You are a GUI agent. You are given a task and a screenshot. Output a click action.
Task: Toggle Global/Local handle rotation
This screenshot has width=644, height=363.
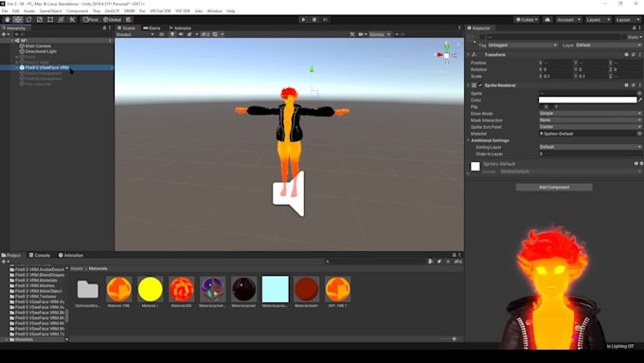click(112, 19)
